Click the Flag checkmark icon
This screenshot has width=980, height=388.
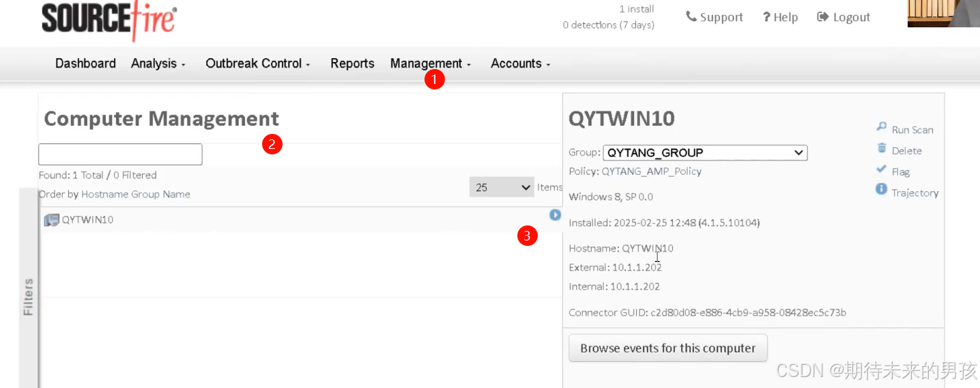pos(882,169)
